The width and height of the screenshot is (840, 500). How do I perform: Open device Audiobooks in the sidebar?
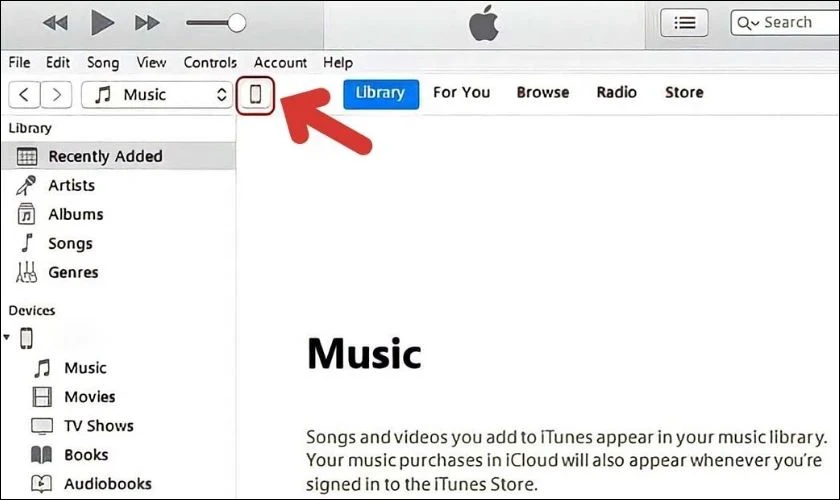click(x=108, y=484)
